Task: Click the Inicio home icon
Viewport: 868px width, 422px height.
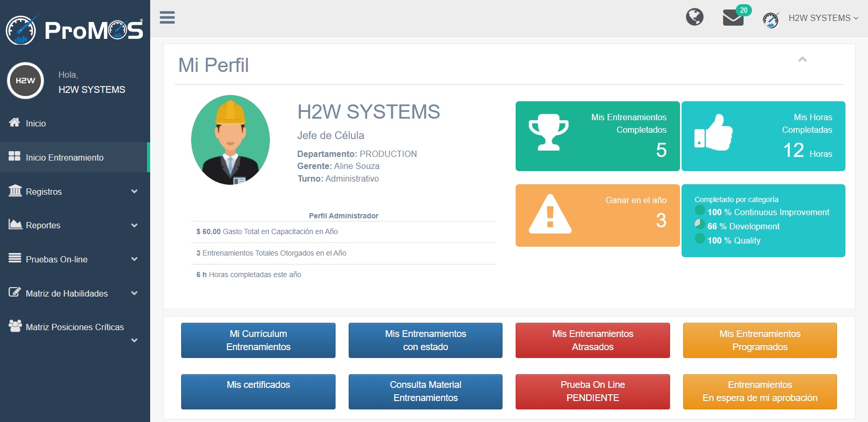Action: click(14, 122)
